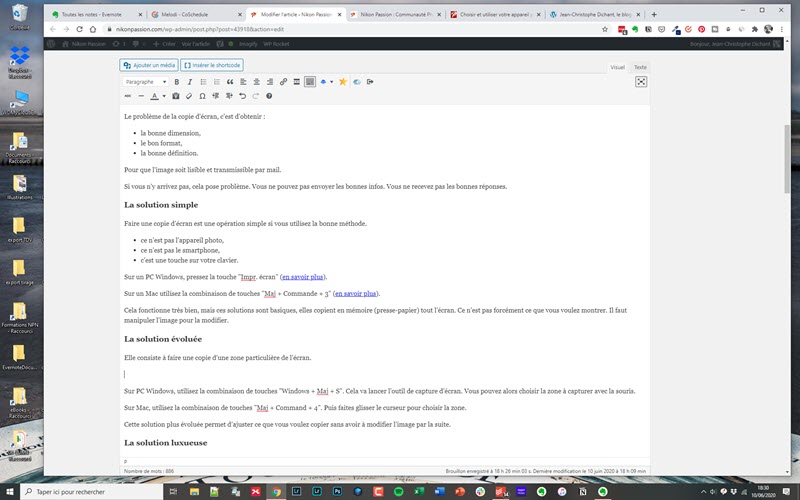Click the text color A button
Viewport: 800px width, 500px height.
(x=154, y=96)
